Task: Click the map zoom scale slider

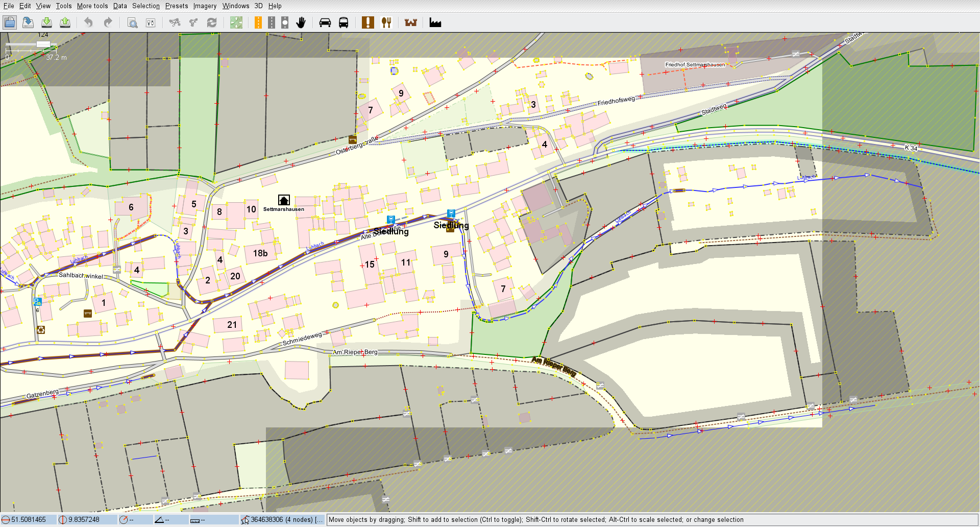Action: click(43, 44)
